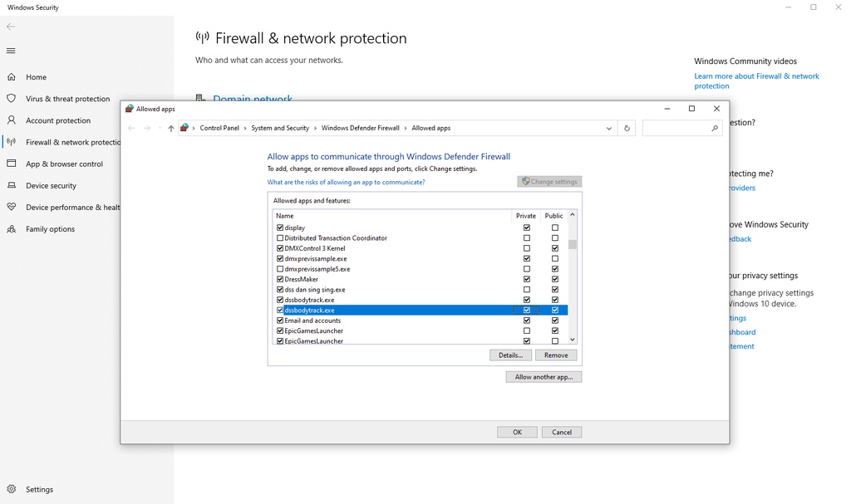This screenshot has height=504, width=851.
Task: Open App & browser control icon
Action: [x=12, y=164]
